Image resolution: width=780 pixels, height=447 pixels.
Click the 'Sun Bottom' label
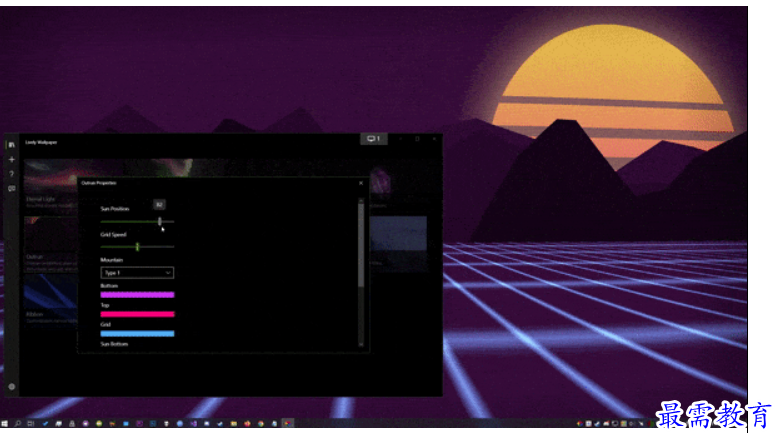coord(114,344)
